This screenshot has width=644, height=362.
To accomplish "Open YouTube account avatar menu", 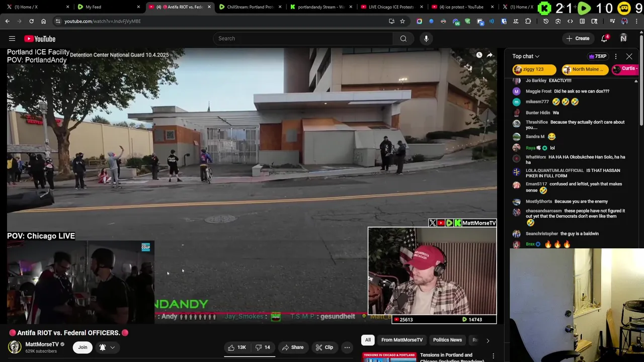I will coord(623,39).
